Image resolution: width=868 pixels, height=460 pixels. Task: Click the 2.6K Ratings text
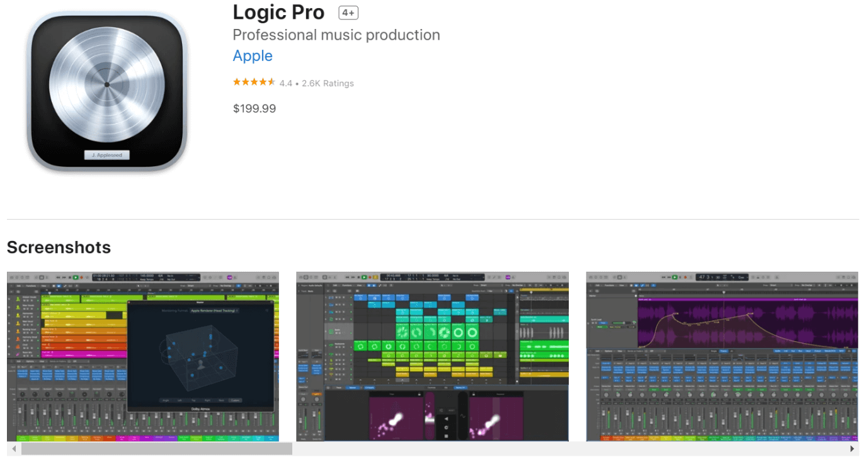point(328,83)
